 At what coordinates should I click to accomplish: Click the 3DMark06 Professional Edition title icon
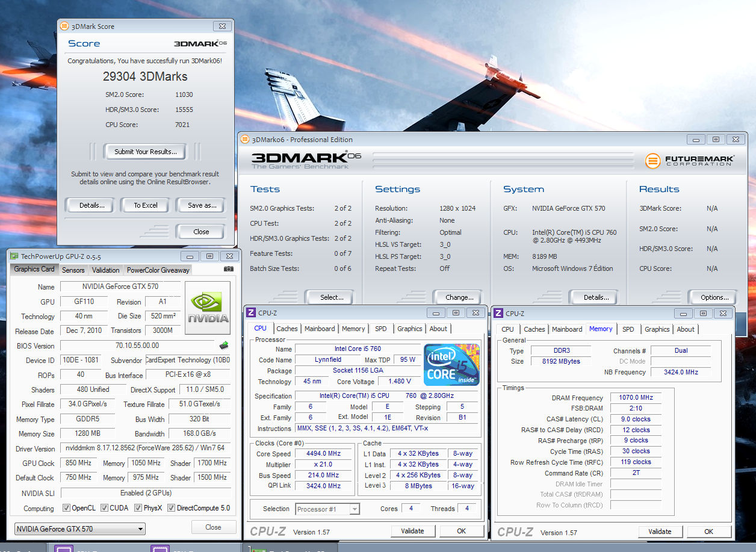[244, 139]
